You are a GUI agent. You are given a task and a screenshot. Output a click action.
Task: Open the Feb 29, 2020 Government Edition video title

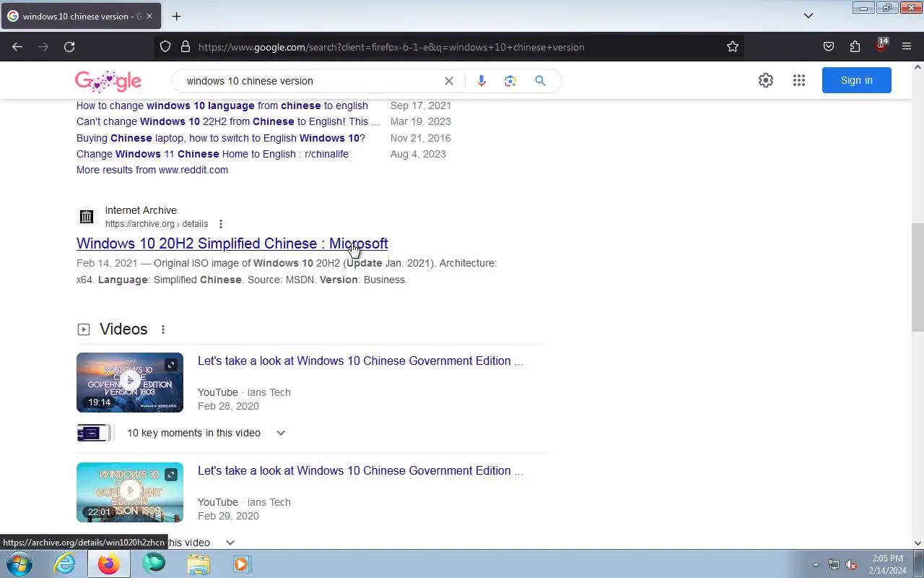360,470
